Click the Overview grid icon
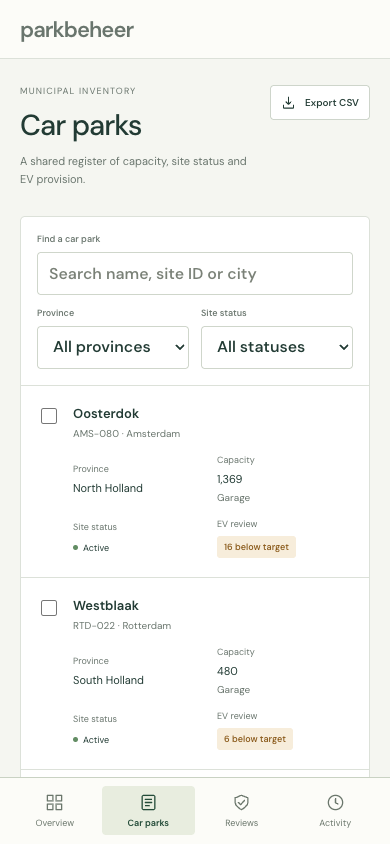 click(55, 803)
